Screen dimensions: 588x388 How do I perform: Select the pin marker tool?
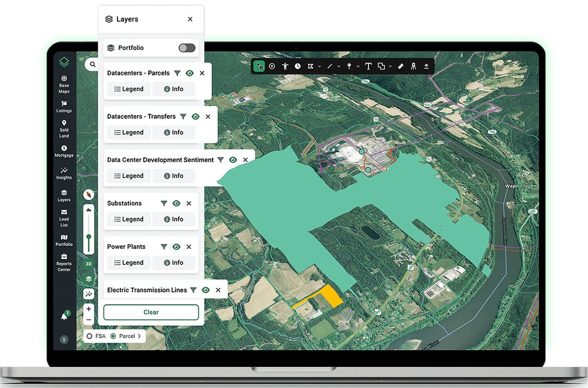(x=349, y=66)
